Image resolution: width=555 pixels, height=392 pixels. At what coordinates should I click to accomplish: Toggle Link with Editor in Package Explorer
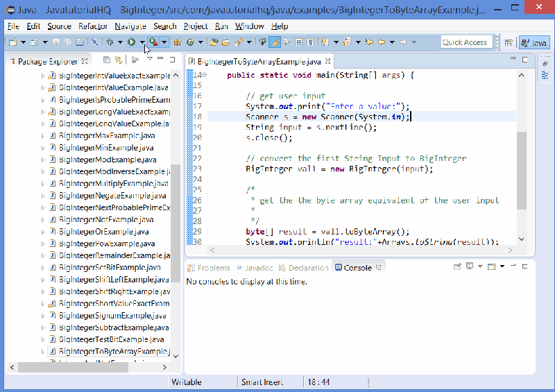click(119, 60)
